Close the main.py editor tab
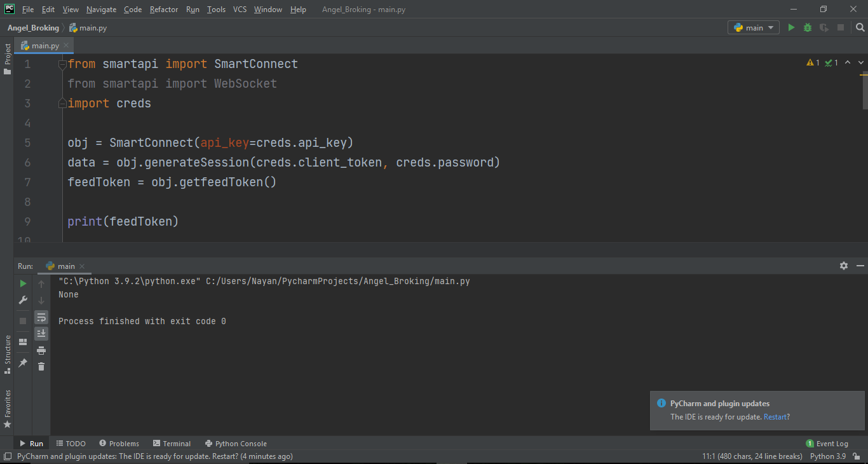Image resolution: width=868 pixels, height=464 pixels. click(x=67, y=46)
